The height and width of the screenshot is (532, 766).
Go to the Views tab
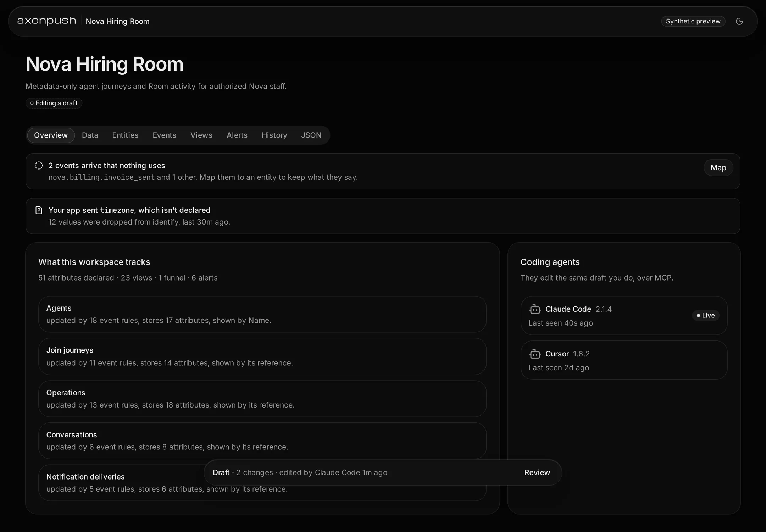[201, 135]
